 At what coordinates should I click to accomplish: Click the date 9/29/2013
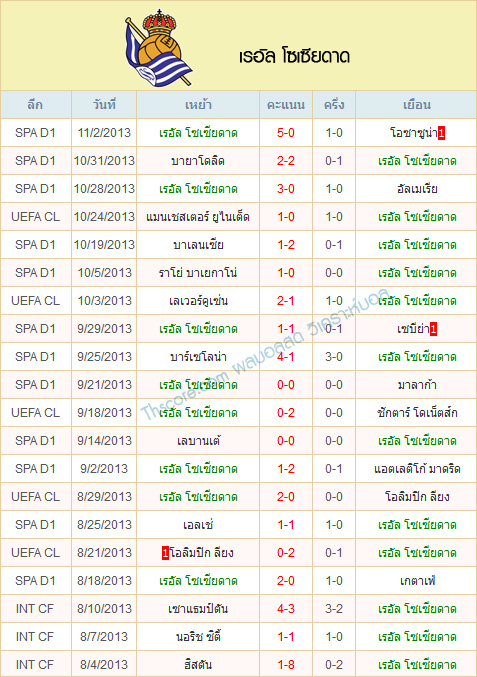click(x=104, y=329)
